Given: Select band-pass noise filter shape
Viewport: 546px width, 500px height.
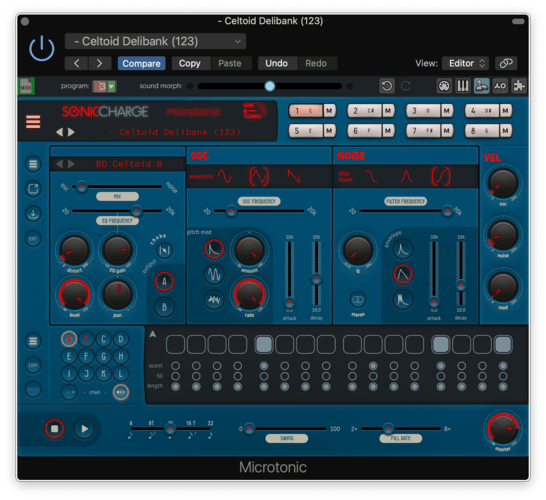Looking at the screenshot, I should pyautogui.click(x=406, y=176).
